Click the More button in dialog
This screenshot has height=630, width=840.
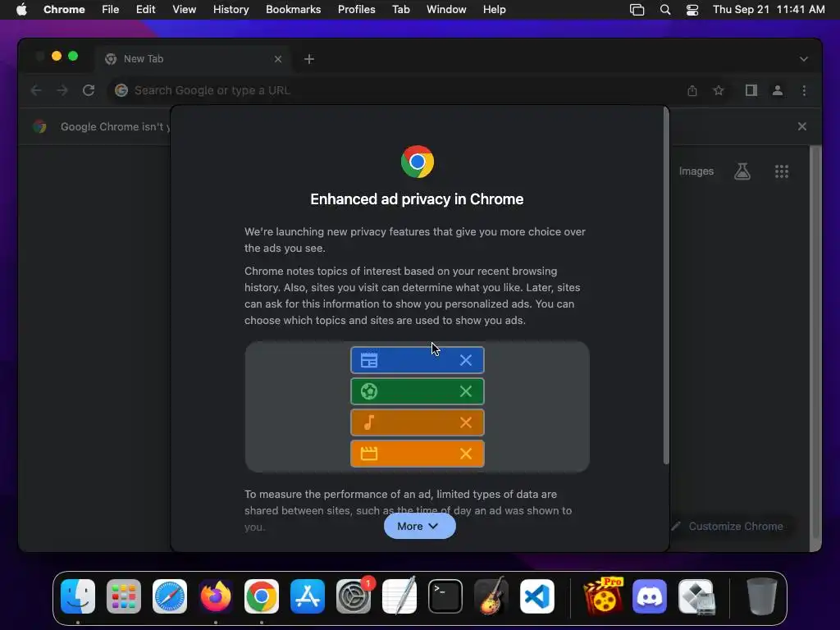coord(419,526)
